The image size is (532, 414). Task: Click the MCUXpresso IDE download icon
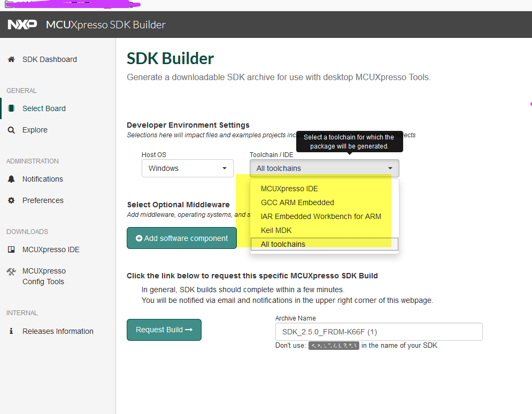coord(11,249)
